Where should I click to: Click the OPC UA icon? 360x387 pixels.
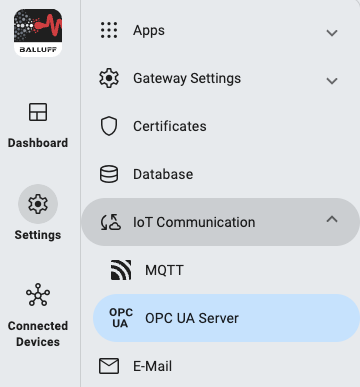click(121, 318)
